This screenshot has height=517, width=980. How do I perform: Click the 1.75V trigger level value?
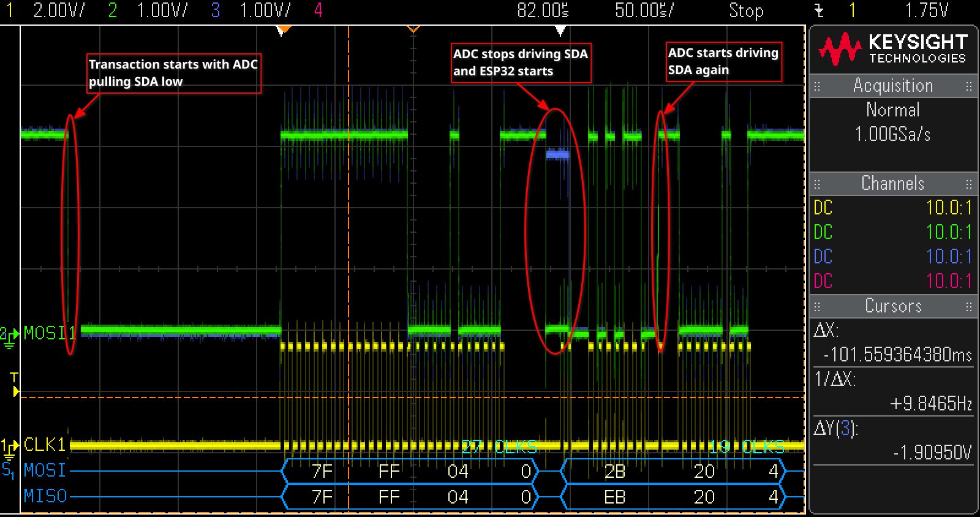(x=927, y=10)
